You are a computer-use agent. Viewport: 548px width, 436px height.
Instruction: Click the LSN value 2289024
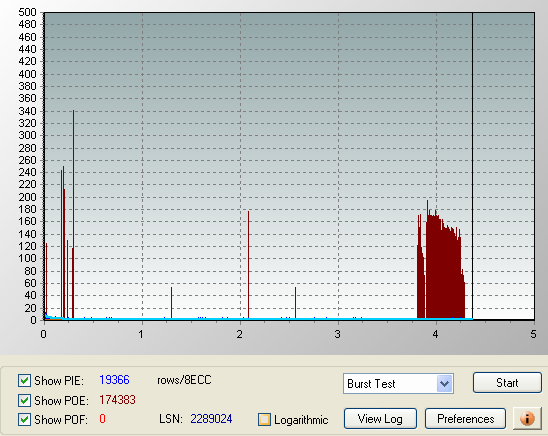[x=211, y=419]
